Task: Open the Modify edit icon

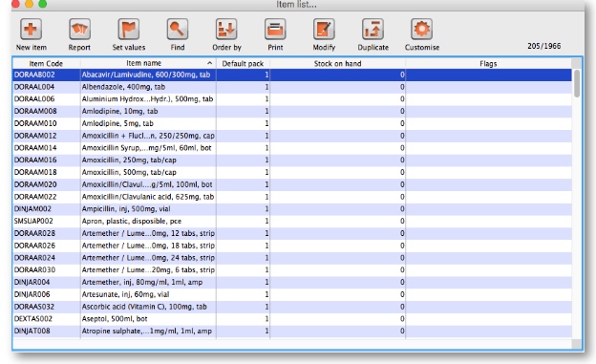Action: coord(324,29)
